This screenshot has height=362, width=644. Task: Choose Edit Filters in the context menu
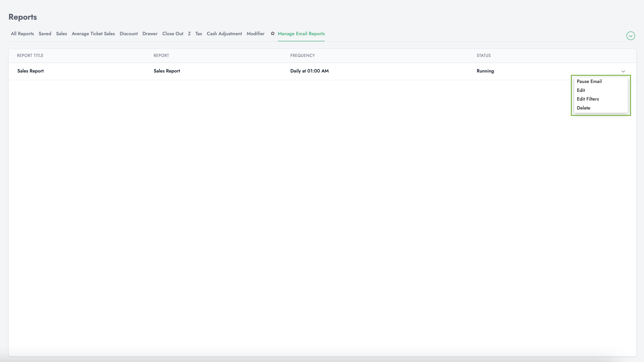(x=588, y=99)
